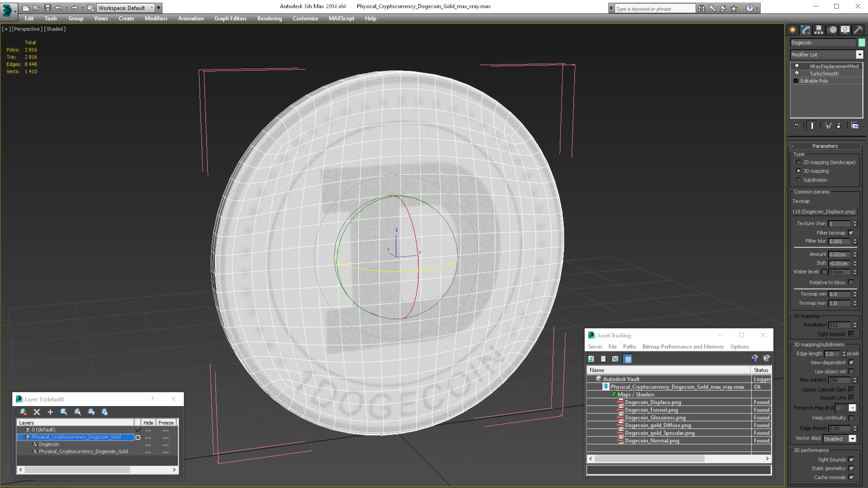Click Configure Modifier Sets icon
Image resolution: width=868 pixels, height=488 pixels.
(x=855, y=126)
